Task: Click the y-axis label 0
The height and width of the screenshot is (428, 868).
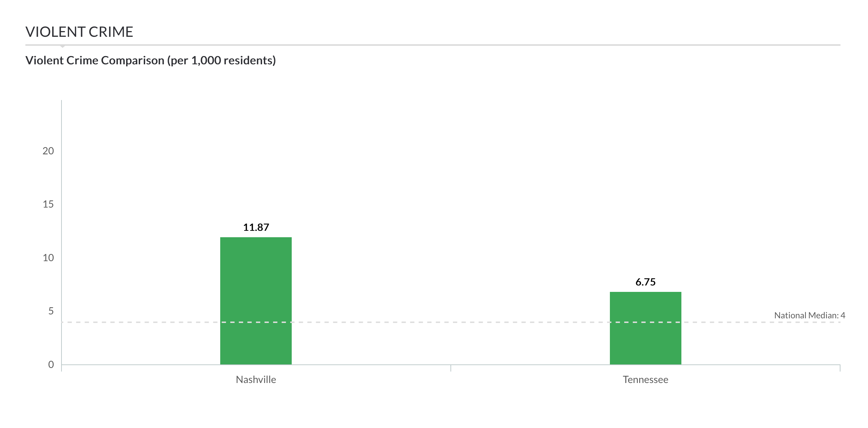Action: [51, 365]
